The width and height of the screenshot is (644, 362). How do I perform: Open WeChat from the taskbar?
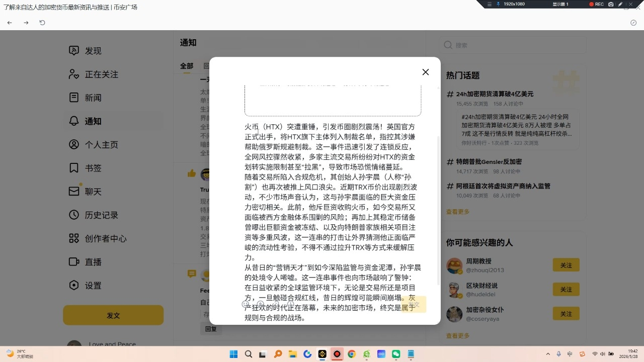coord(396,354)
